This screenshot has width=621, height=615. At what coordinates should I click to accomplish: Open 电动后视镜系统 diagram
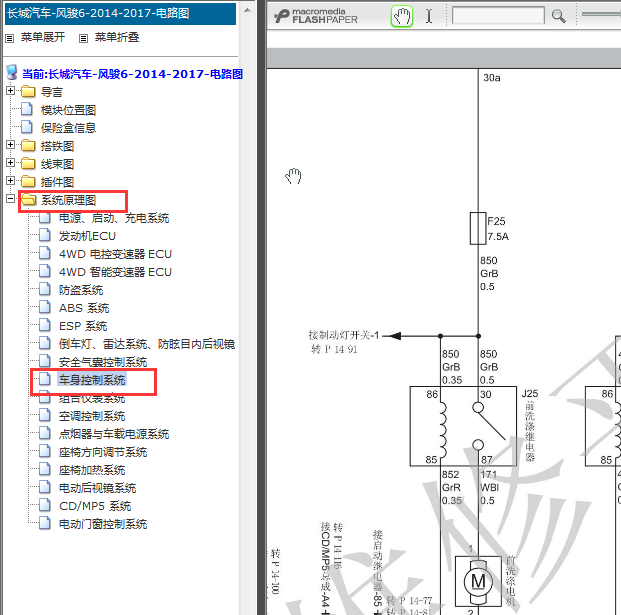point(97,488)
